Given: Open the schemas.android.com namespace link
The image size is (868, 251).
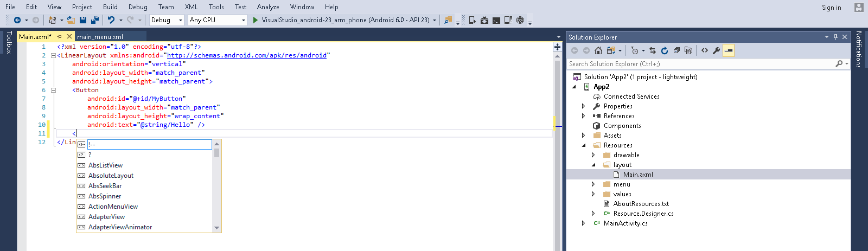Looking at the screenshot, I should tap(247, 55).
